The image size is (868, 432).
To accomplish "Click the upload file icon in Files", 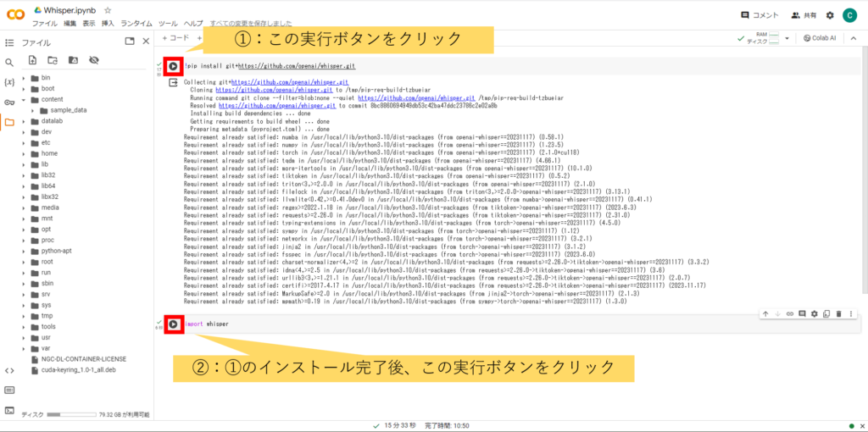I will coord(32,60).
